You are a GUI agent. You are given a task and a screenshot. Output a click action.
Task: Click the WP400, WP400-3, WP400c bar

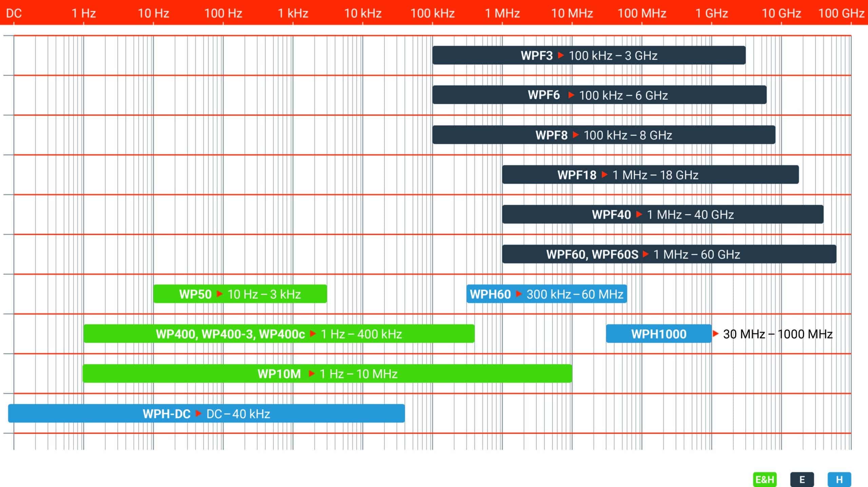(x=279, y=334)
